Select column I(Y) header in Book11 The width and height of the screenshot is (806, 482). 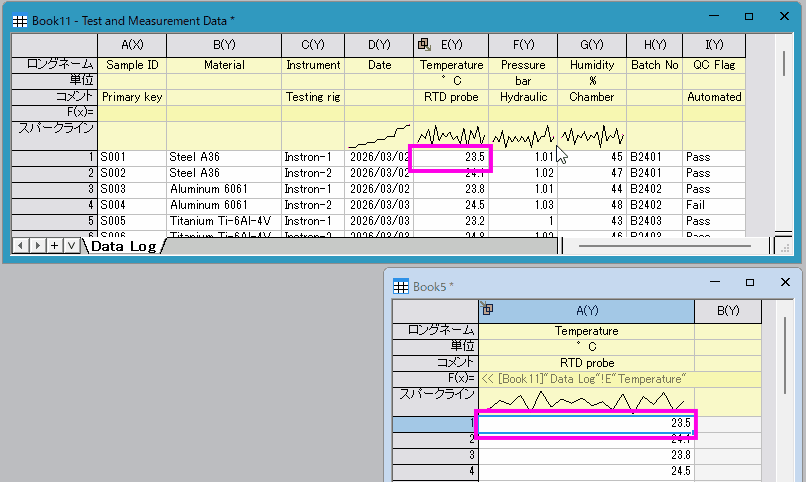coord(714,45)
